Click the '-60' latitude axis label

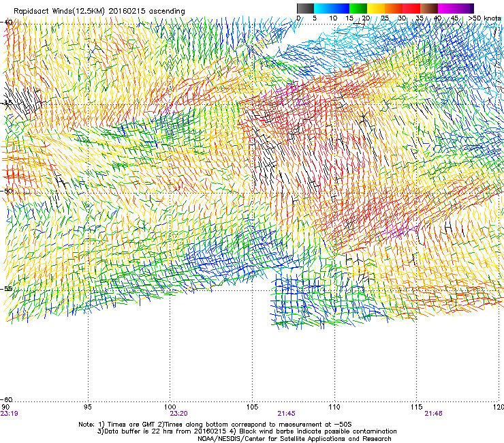click(6, 399)
